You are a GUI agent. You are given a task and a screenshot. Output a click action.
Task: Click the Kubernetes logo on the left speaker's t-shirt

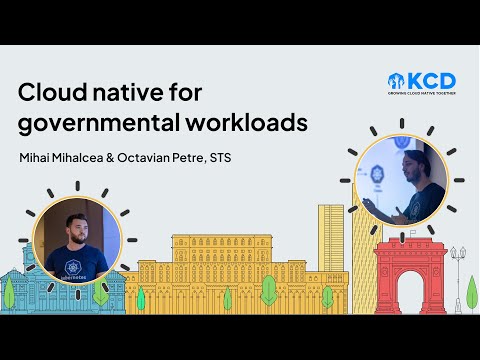[72, 267]
